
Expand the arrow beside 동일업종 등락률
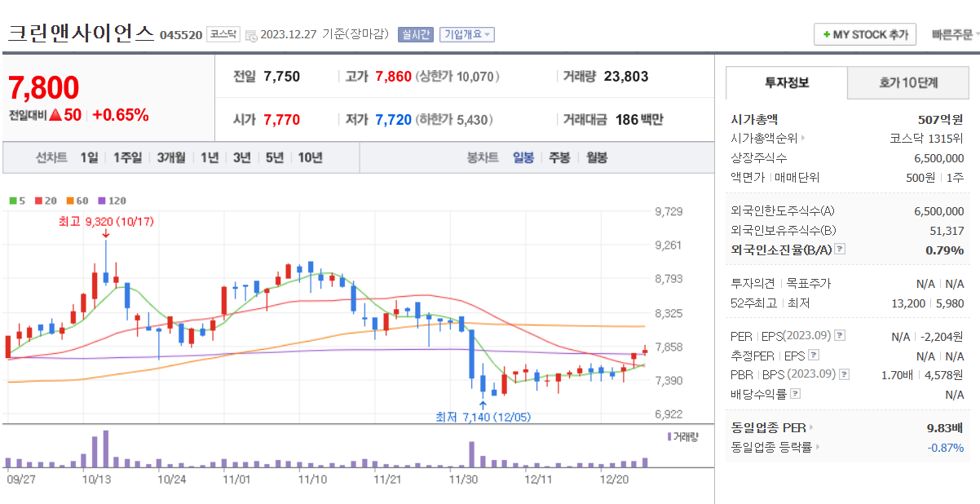[818, 447]
